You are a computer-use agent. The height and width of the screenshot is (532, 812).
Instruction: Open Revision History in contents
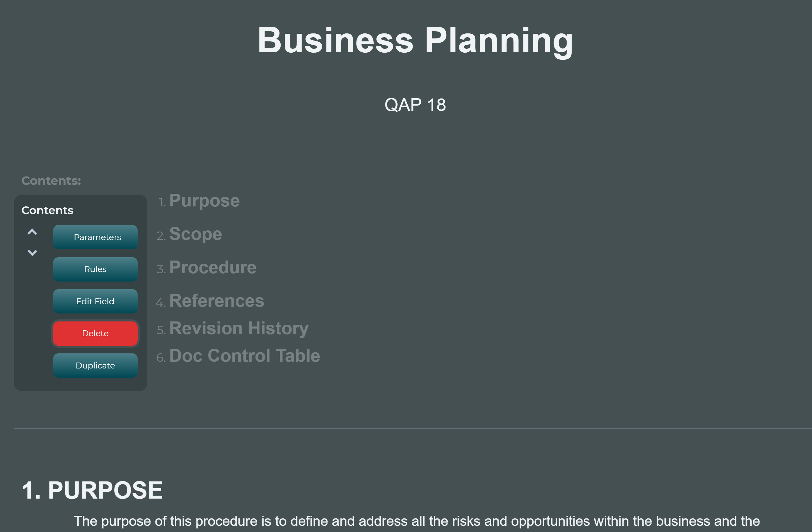click(239, 328)
